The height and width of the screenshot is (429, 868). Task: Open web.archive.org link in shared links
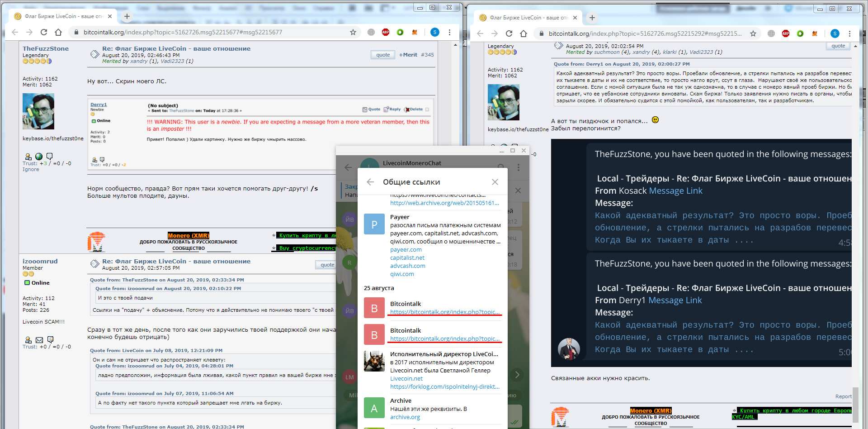[x=445, y=203]
